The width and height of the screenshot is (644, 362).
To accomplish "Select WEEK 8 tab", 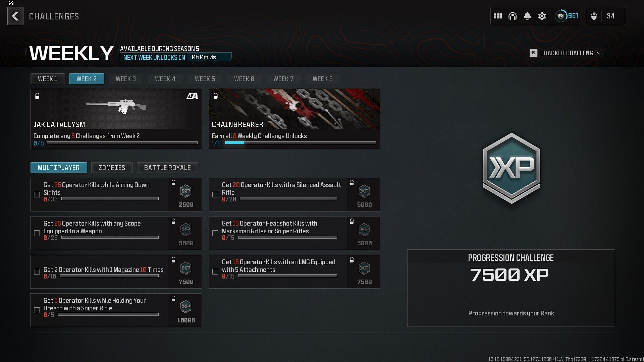I will (x=322, y=79).
